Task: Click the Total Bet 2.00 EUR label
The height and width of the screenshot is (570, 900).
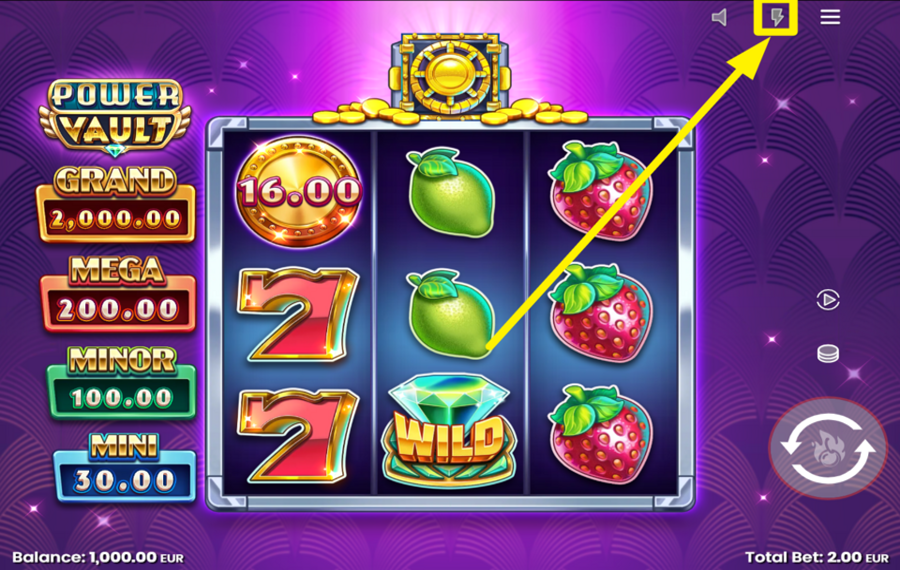Action: click(817, 557)
